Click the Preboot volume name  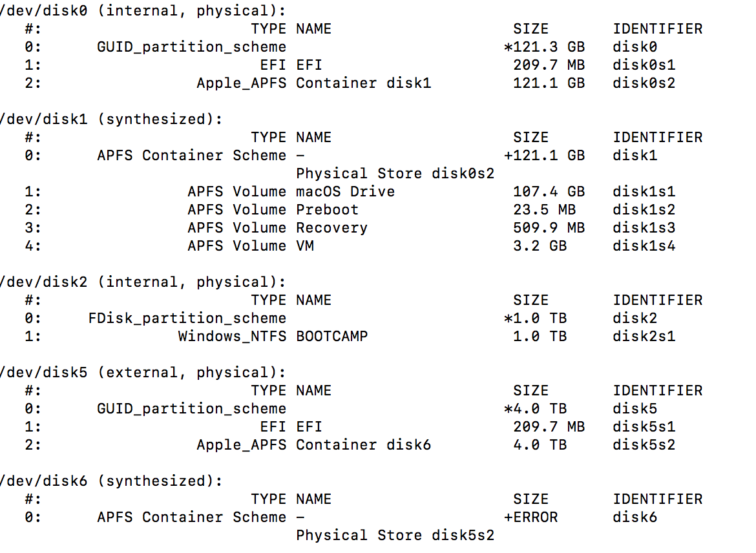(327, 210)
